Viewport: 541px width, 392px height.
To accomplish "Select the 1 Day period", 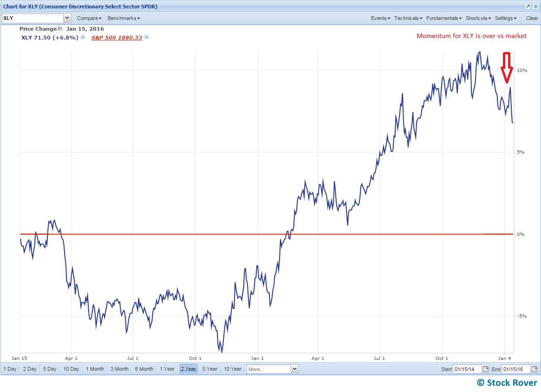I will pos(10,369).
